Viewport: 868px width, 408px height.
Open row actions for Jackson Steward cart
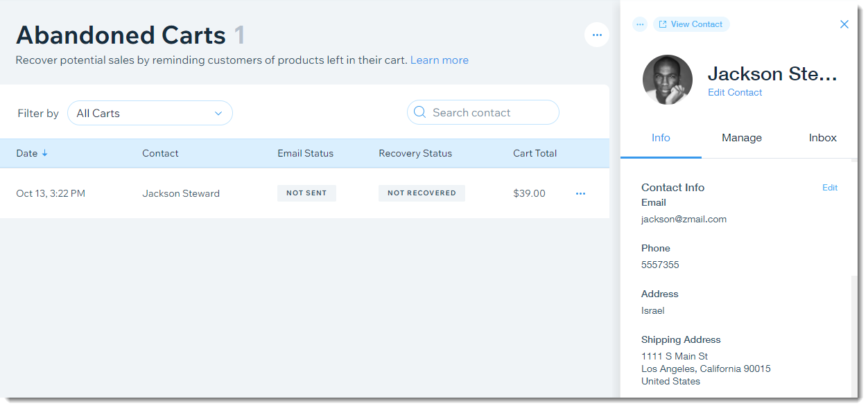coord(580,193)
